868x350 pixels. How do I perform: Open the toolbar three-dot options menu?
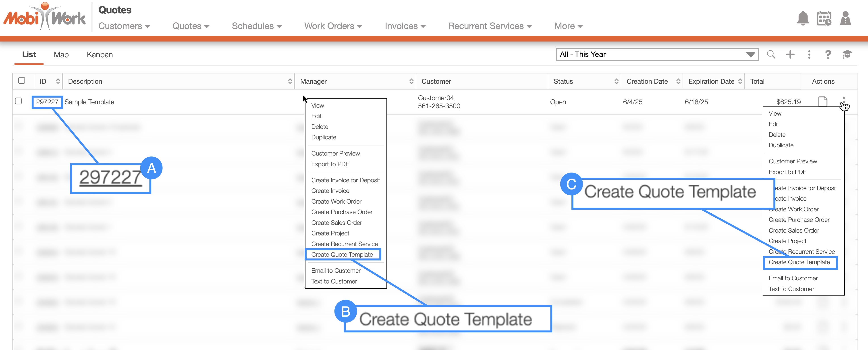tap(809, 54)
